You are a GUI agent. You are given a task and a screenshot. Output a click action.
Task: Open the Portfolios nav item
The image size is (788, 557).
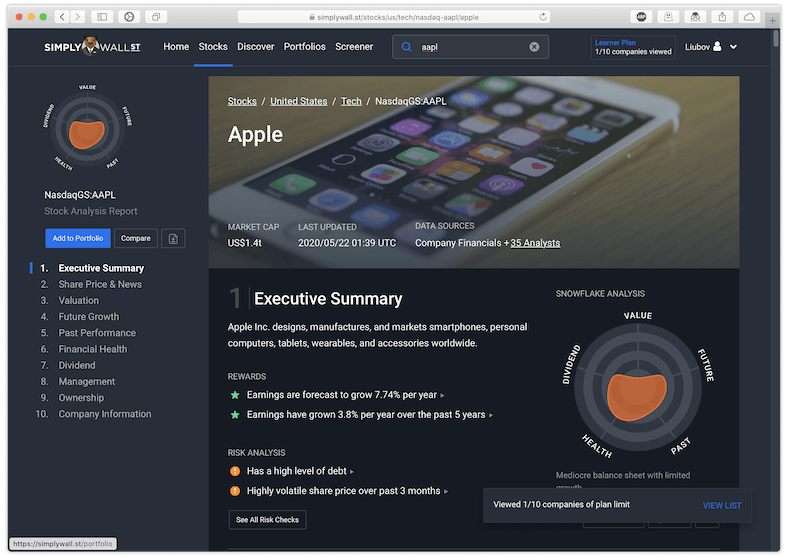click(x=305, y=47)
